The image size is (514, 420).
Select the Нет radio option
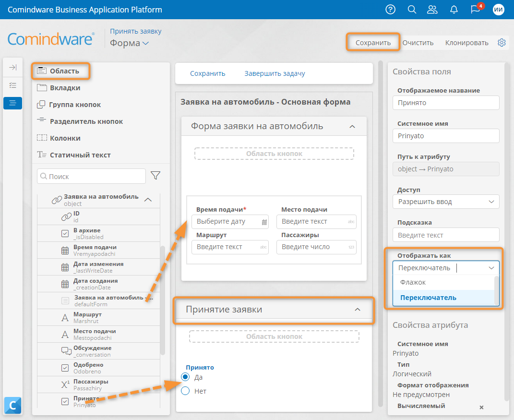[x=185, y=391]
